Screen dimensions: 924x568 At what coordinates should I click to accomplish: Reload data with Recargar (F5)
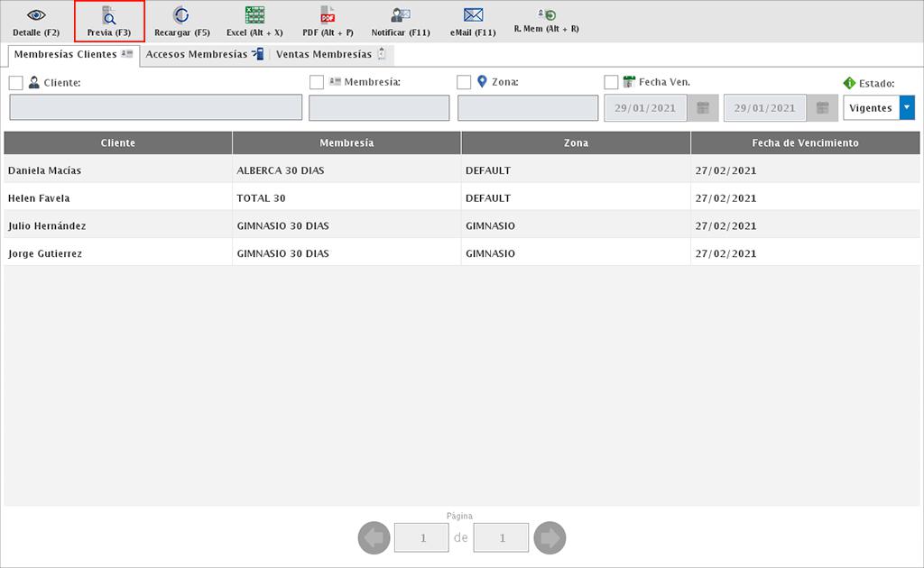(x=181, y=16)
